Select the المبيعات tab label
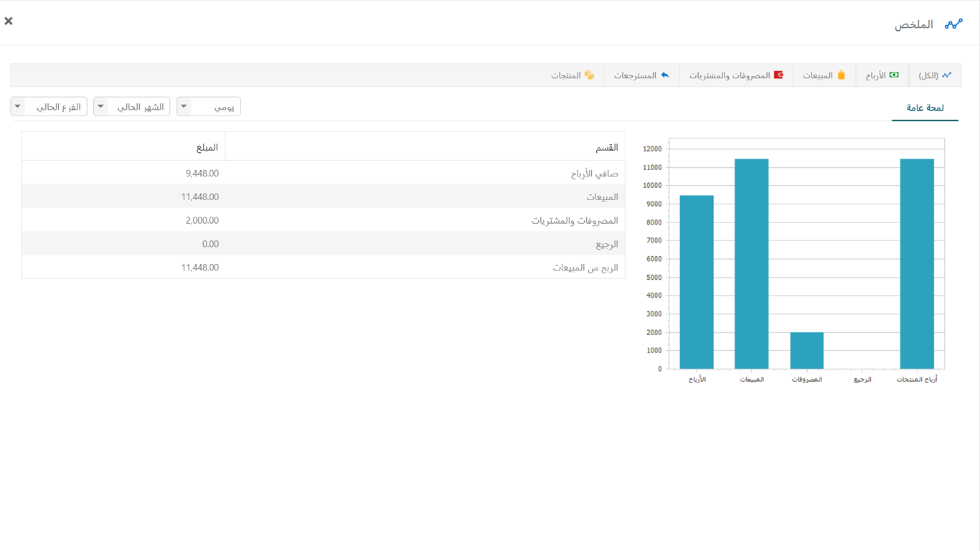The image size is (980, 551). click(818, 75)
